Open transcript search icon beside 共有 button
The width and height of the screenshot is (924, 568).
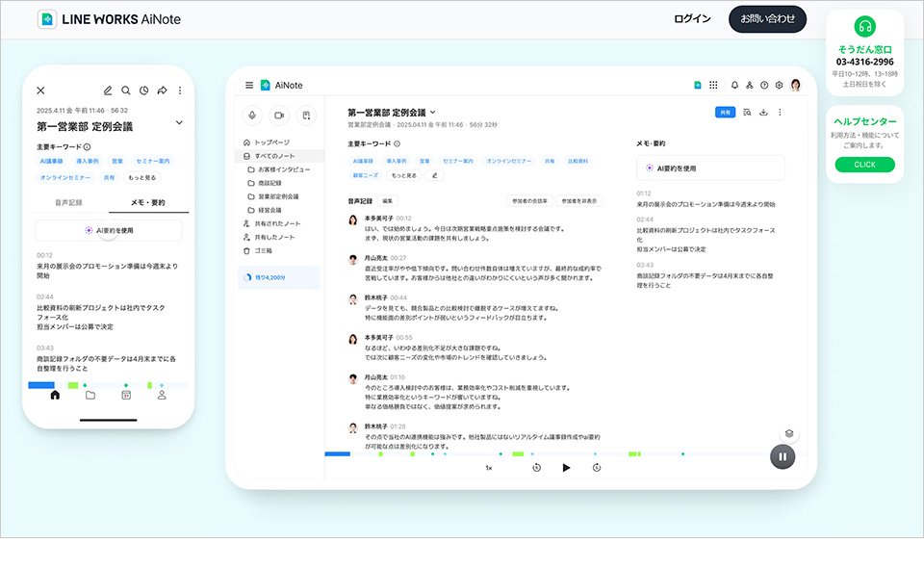[747, 112]
